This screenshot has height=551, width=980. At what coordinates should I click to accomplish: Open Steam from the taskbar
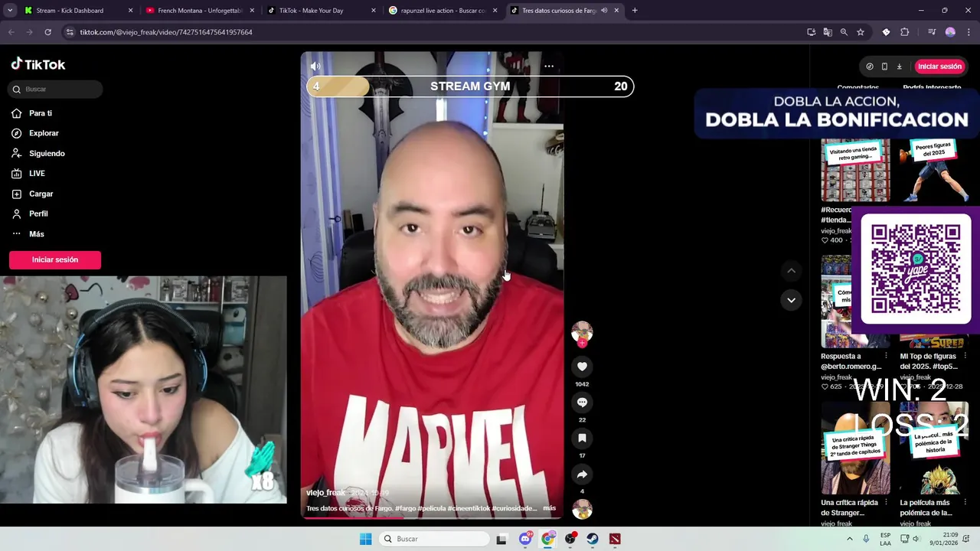point(593,539)
